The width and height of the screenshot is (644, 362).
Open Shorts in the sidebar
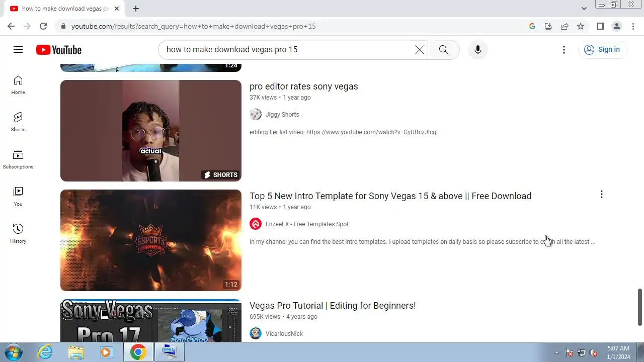[18, 122]
